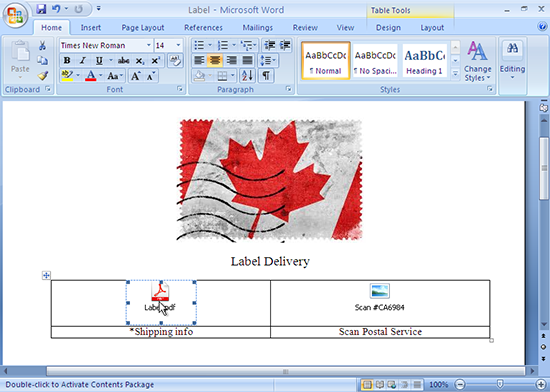Viewport: 550px width, 392px height.
Task: Cut selection with scissors icon
Action: (42, 45)
